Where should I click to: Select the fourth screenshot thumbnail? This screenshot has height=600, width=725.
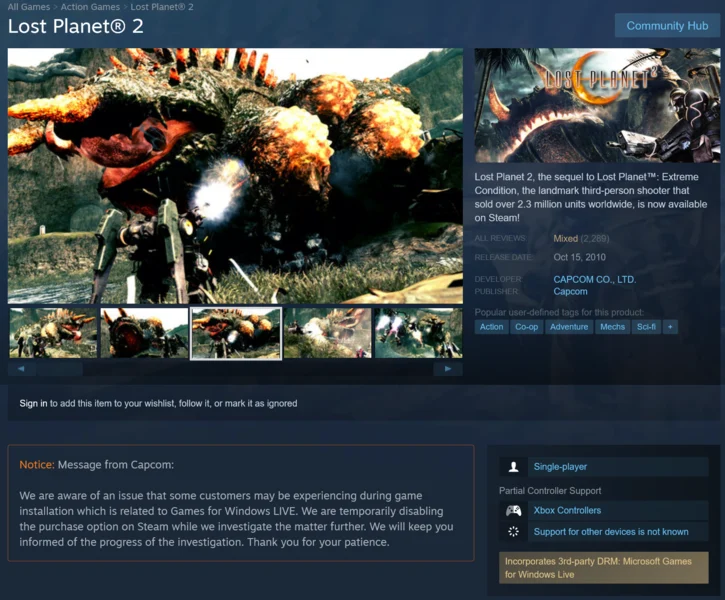point(327,333)
